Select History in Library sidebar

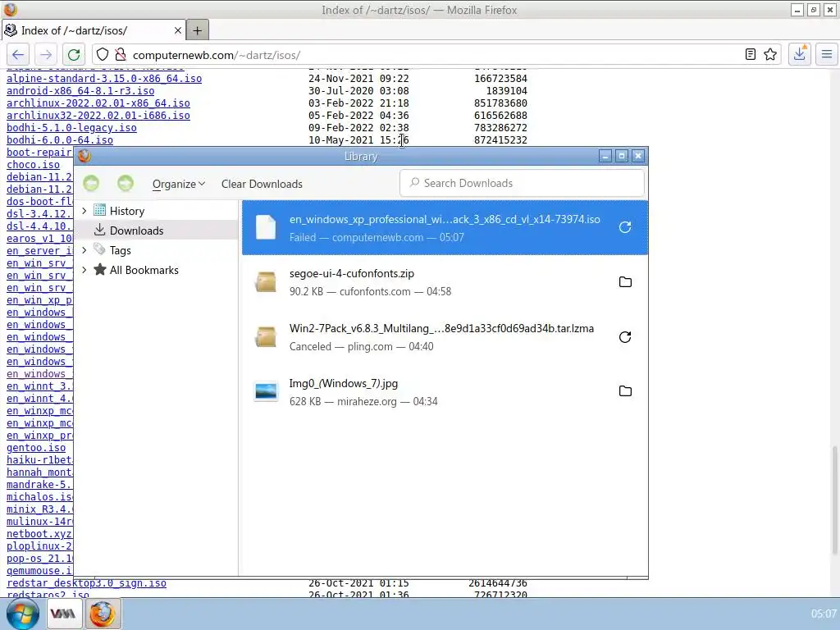pyautogui.click(x=127, y=211)
